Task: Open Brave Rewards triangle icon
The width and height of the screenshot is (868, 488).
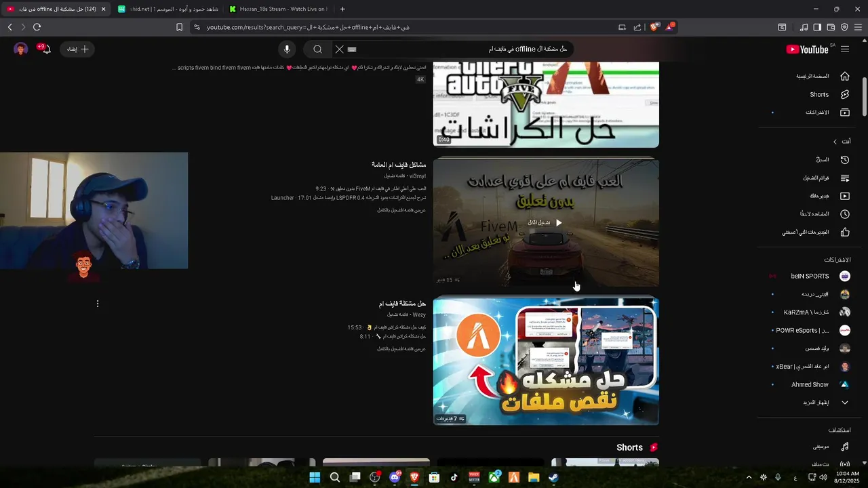Action: (670, 27)
